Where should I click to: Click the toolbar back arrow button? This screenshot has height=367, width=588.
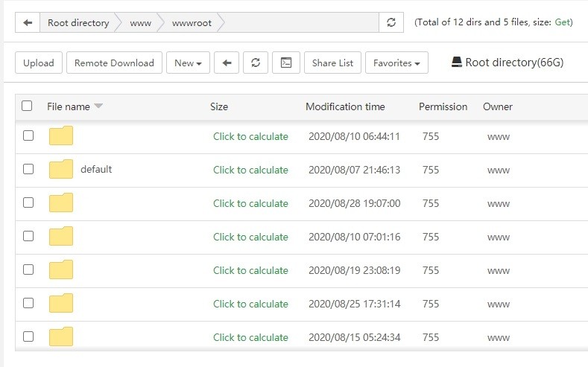(227, 63)
